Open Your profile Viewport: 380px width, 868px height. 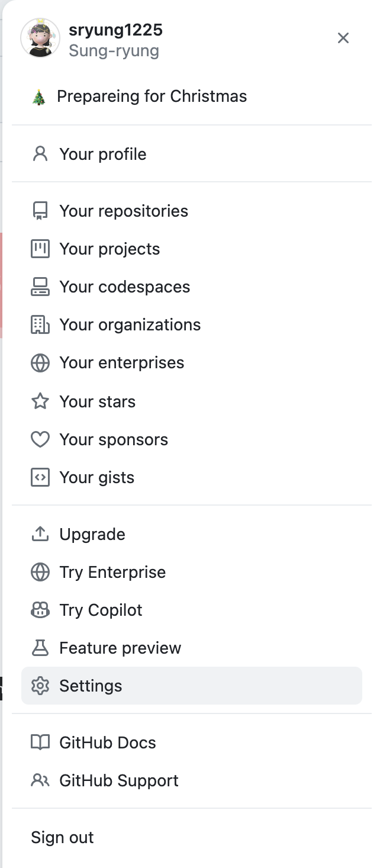click(103, 155)
